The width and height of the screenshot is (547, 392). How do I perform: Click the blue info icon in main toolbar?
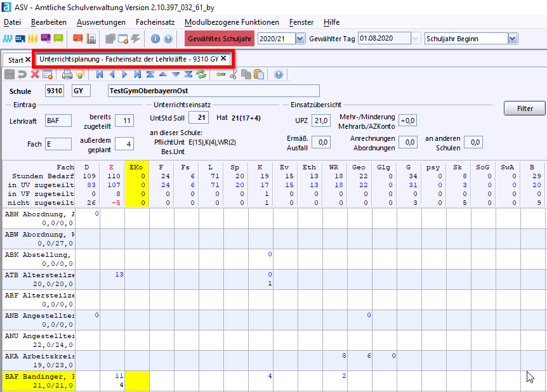click(x=155, y=38)
